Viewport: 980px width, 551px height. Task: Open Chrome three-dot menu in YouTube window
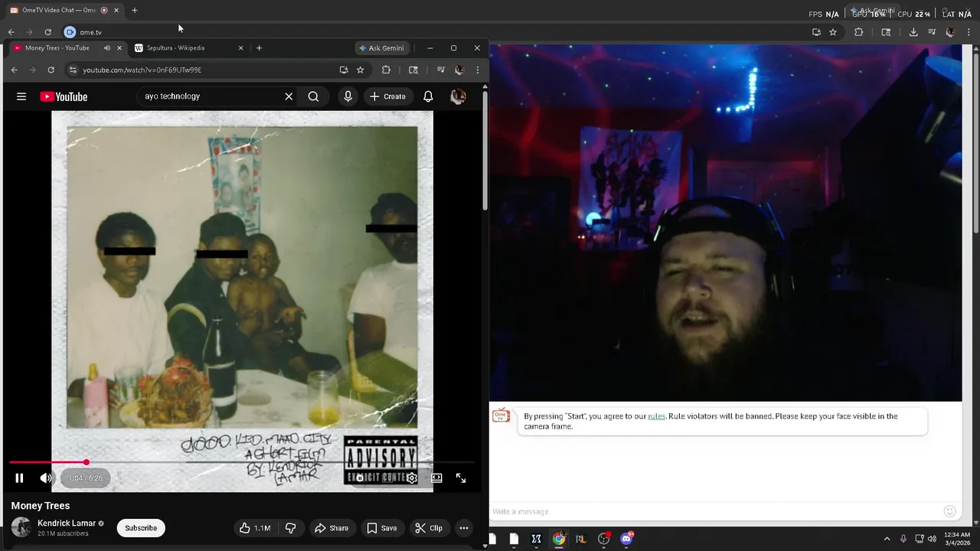tap(477, 70)
